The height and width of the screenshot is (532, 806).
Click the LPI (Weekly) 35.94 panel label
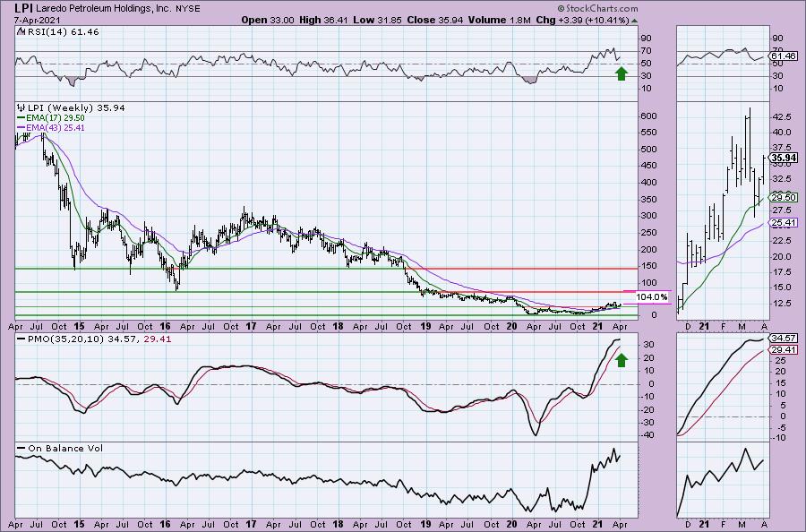coord(76,108)
